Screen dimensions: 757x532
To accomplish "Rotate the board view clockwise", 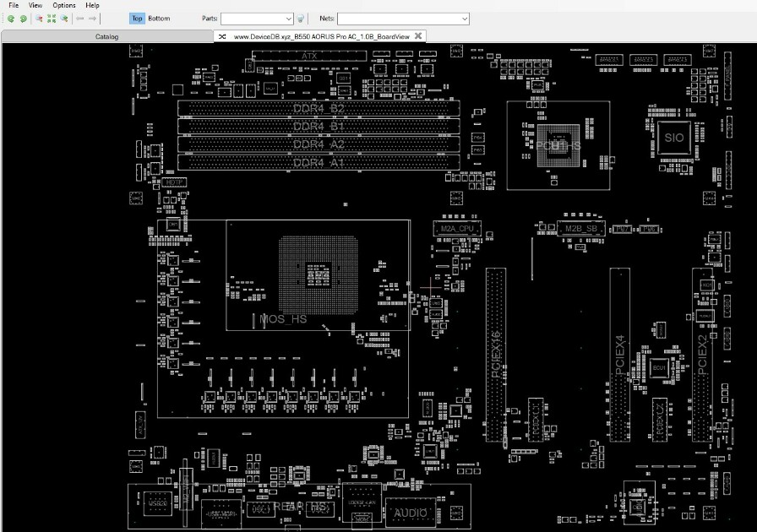I will 23,19.
